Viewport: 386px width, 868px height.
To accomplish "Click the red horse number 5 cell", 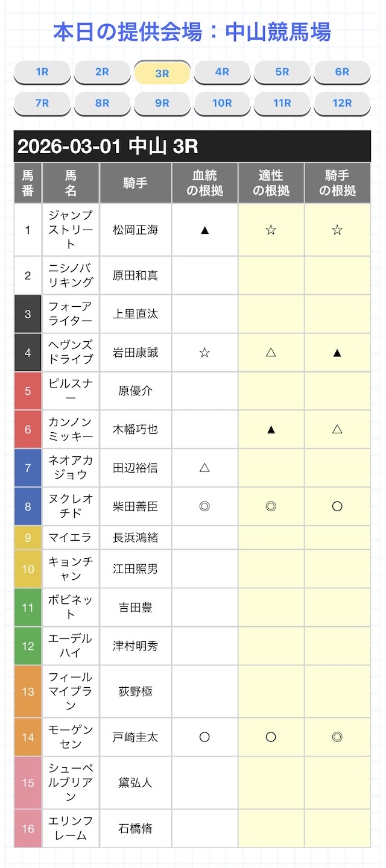I will click(28, 391).
